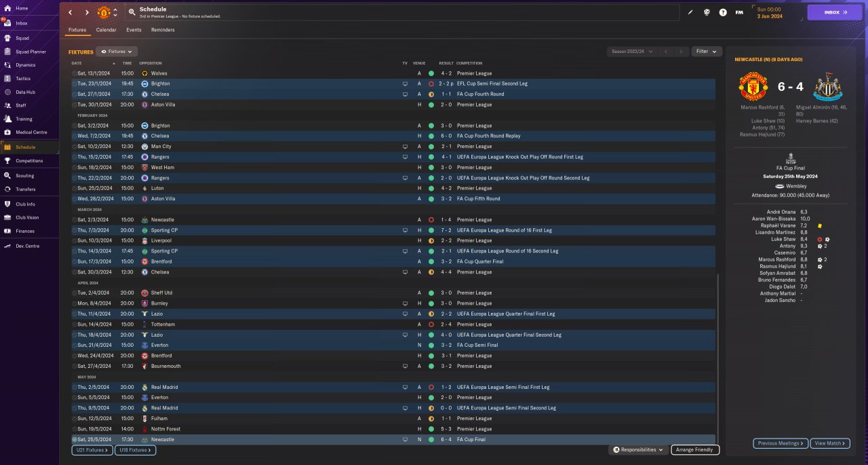The image size is (868, 465).
Task: Click the Manchester United badge in header
Action: point(104,12)
